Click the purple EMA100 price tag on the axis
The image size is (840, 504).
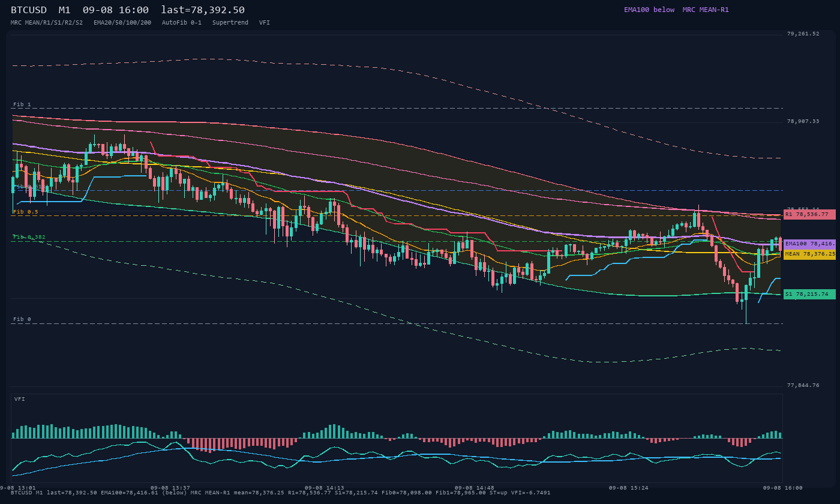coord(809,244)
